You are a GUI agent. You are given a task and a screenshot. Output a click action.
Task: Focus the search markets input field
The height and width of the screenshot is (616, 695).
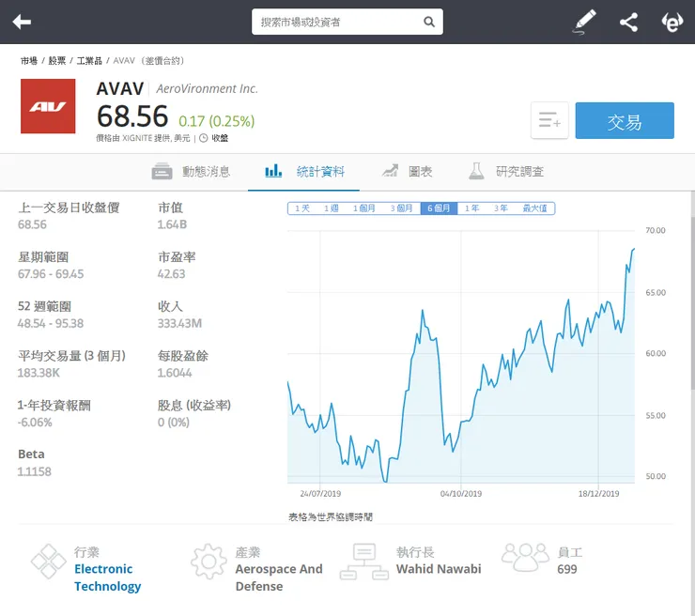[x=347, y=22]
